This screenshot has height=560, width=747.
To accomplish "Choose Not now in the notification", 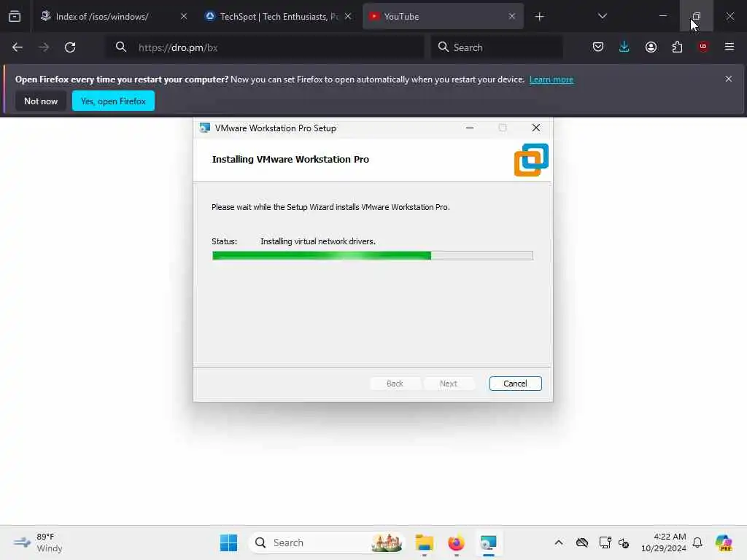I will tap(41, 101).
